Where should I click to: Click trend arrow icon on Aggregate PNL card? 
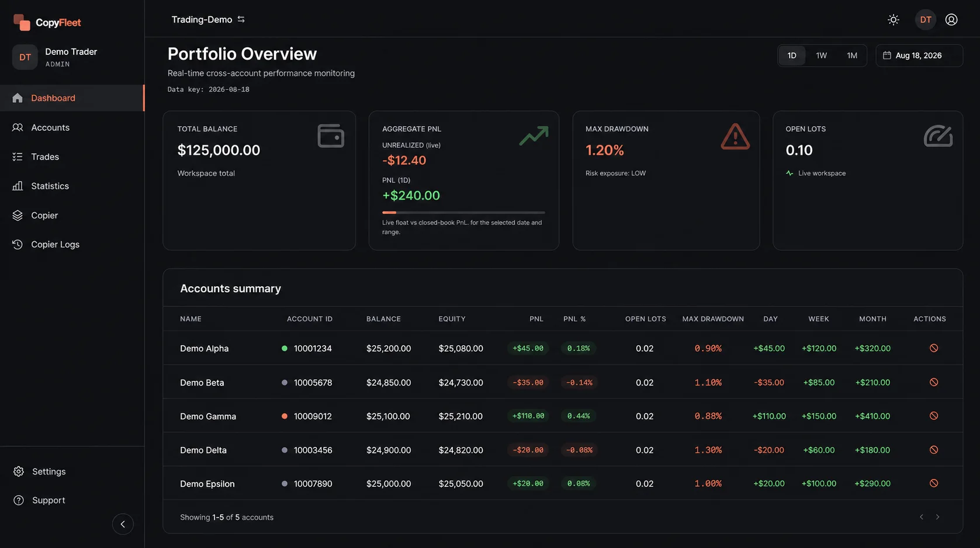coord(534,136)
